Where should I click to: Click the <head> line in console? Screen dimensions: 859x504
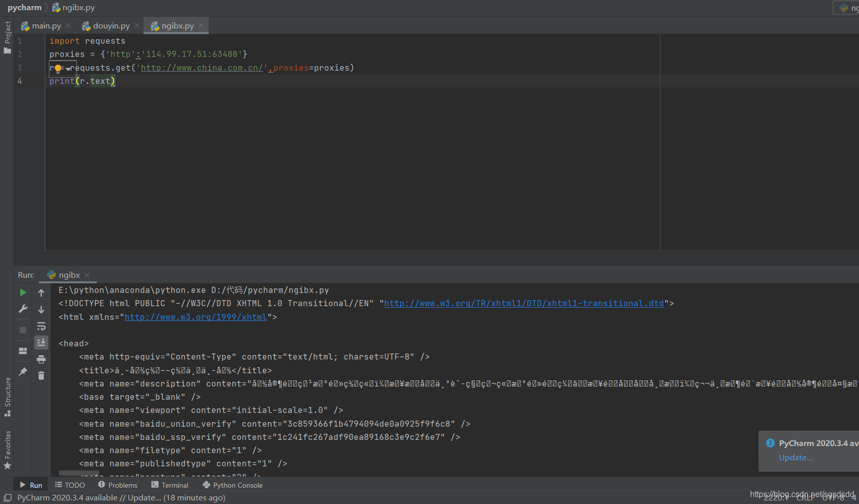[x=73, y=344]
